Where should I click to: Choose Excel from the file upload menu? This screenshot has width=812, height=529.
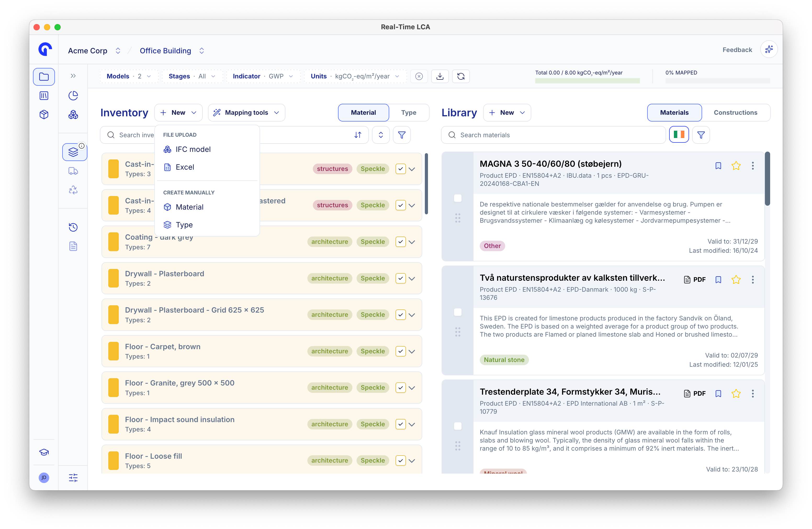point(207,167)
